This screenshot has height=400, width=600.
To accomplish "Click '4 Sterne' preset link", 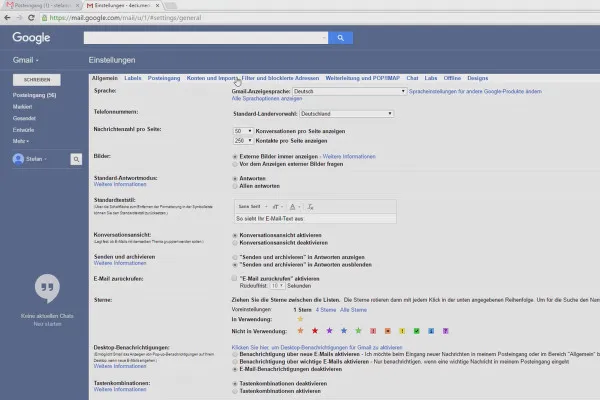I will click(x=326, y=310).
